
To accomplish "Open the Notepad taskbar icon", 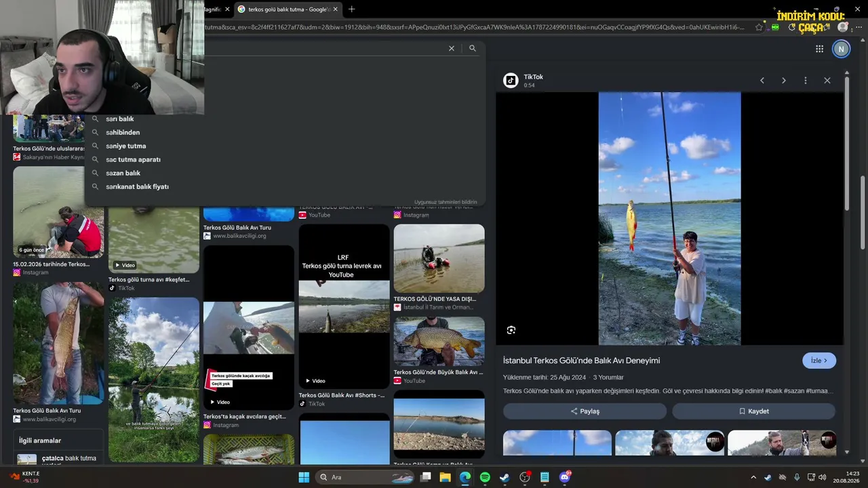I will 545,477.
